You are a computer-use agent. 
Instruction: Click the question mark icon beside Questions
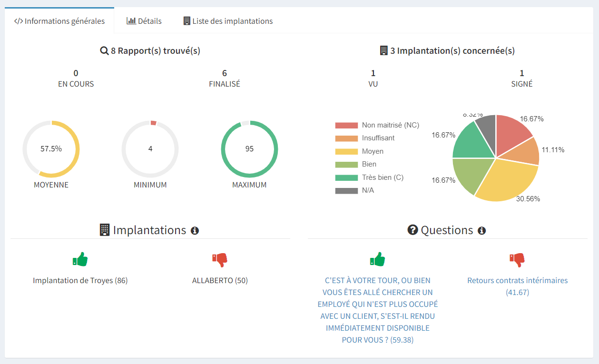click(x=413, y=230)
